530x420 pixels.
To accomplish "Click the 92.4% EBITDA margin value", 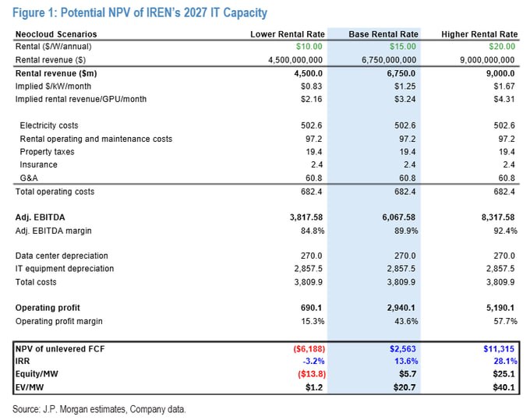I will [x=505, y=231].
